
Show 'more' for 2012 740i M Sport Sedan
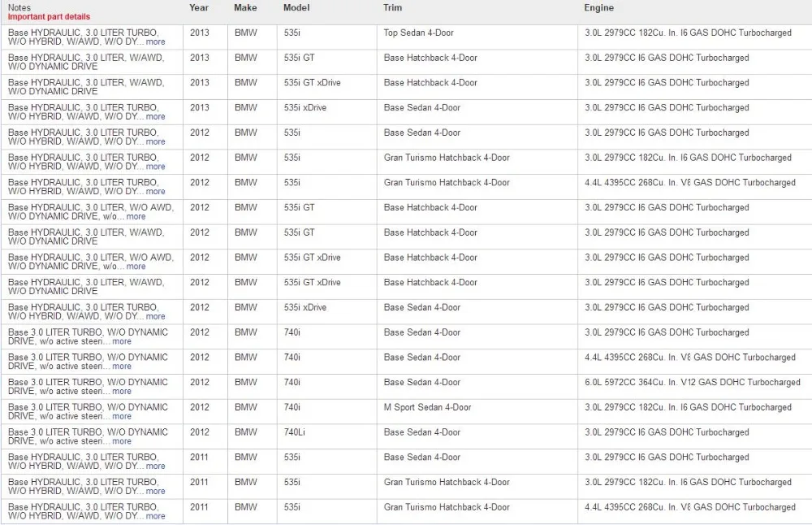point(122,416)
